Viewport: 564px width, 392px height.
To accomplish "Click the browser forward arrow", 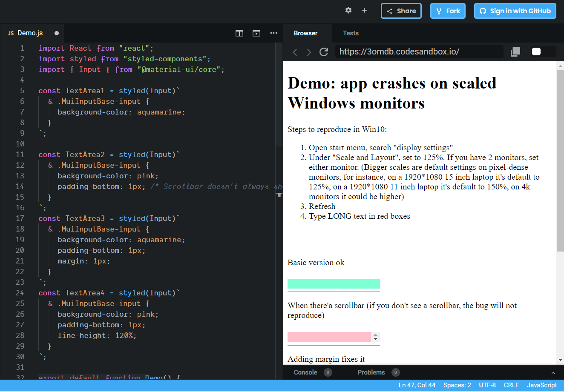I will (x=309, y=52).
